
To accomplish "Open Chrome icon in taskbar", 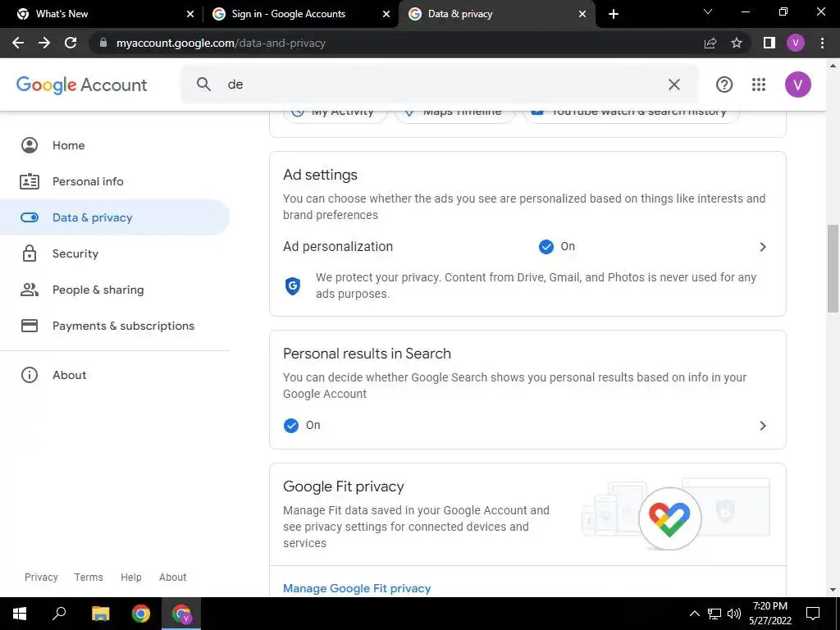I will [x=141, y=614].
